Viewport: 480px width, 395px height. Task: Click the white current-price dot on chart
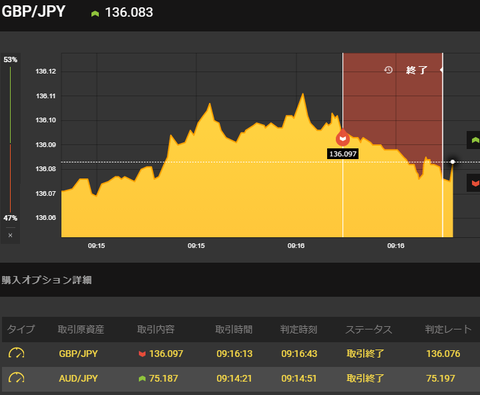pos(452,162)
